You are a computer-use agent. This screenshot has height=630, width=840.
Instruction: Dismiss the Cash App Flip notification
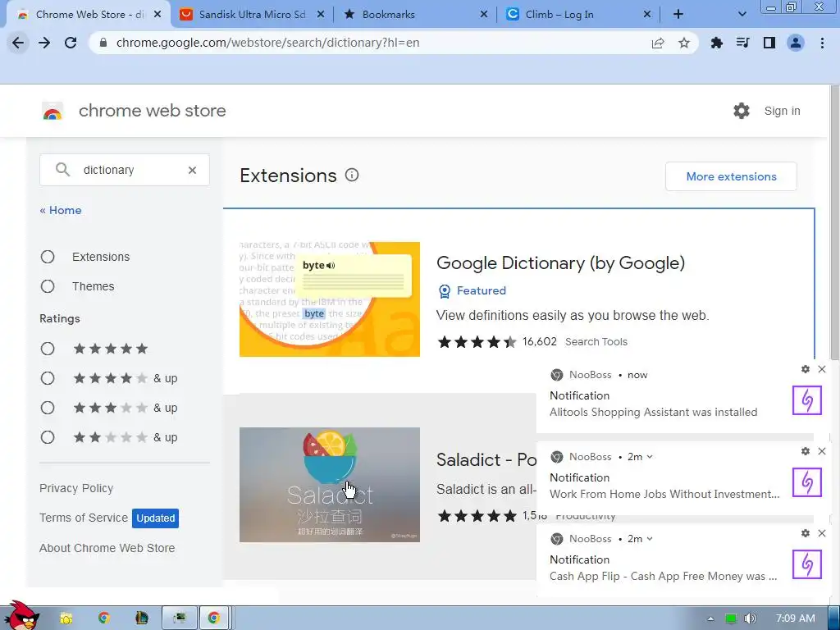coord(822,533)
